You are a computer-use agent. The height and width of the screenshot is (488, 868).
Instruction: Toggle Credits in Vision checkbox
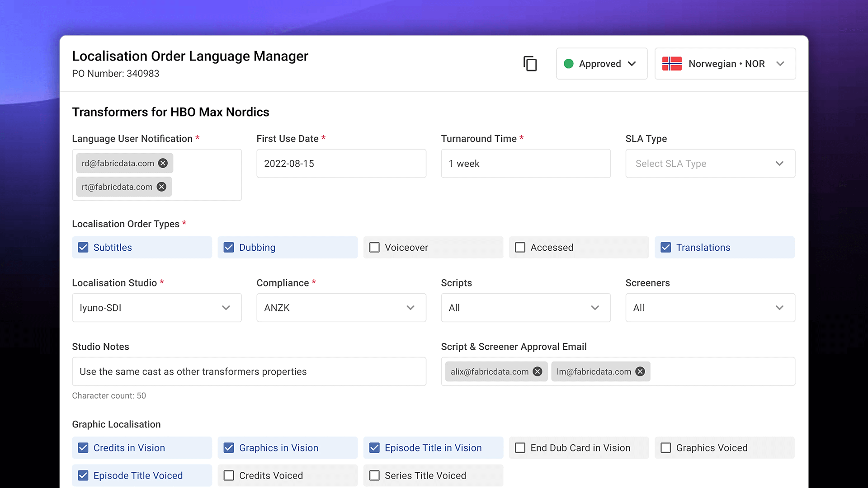(83, 448)
